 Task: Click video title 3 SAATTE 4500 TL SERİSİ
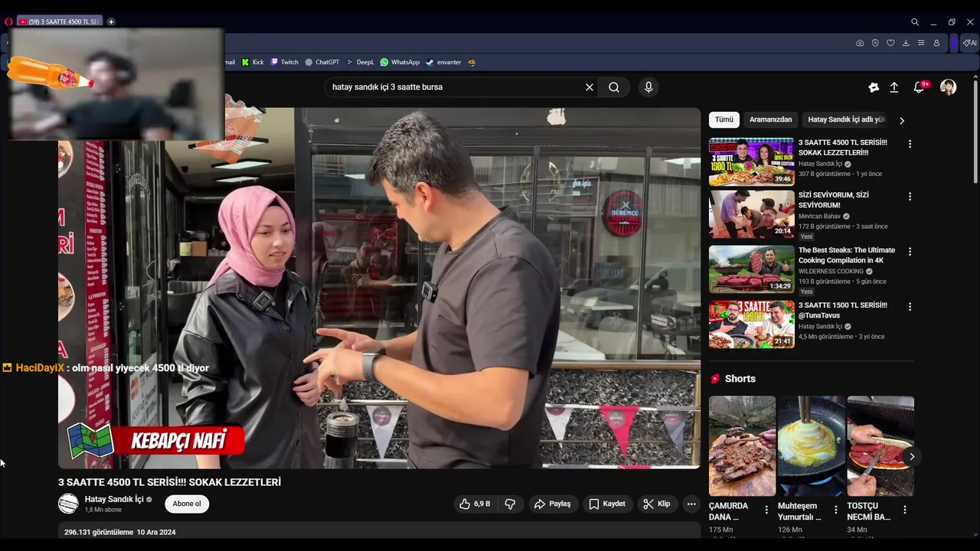169,482
